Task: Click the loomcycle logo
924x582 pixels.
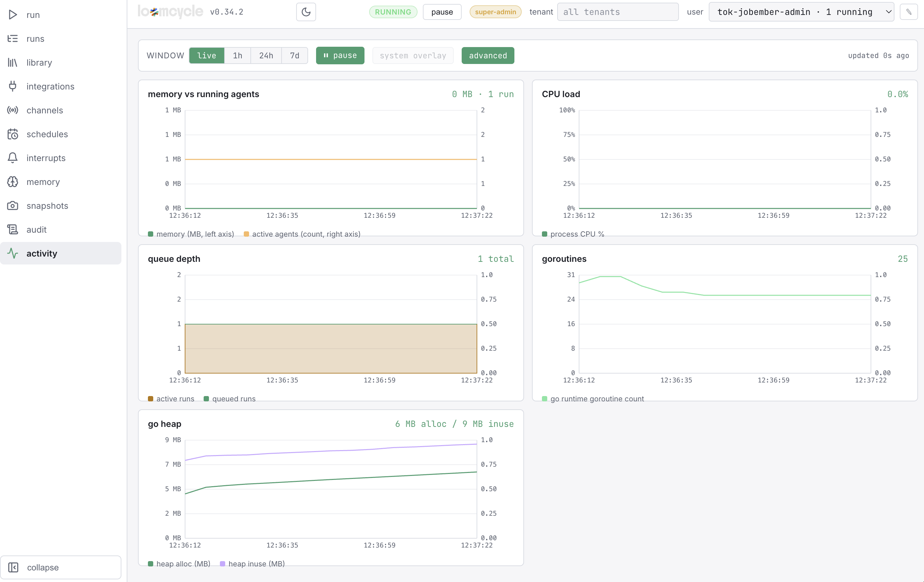Action: point(170,12)
